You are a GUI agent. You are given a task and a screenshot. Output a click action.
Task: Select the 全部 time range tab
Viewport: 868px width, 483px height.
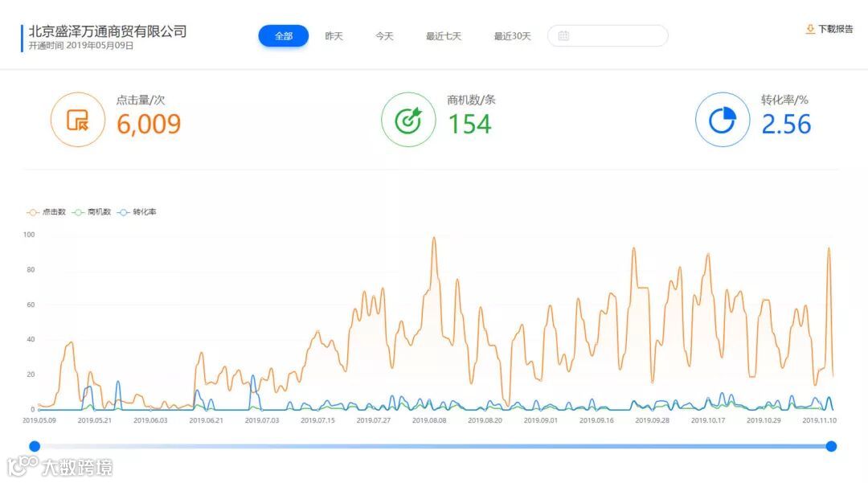284,36
